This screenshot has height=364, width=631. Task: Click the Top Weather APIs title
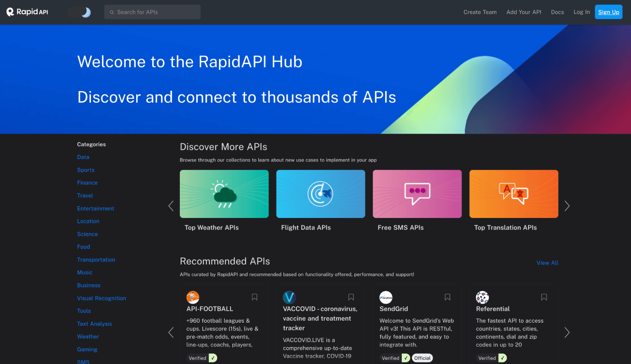211,227
